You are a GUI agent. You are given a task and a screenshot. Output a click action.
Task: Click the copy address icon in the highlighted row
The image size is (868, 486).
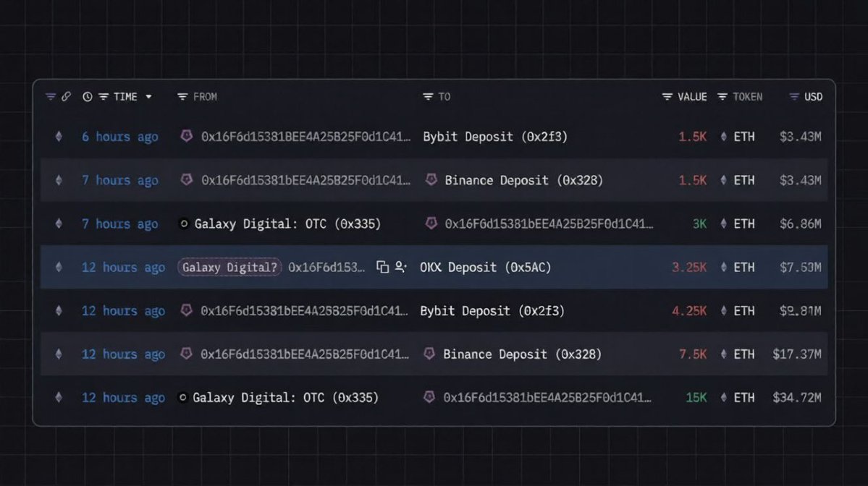click(x=382, y=267)
